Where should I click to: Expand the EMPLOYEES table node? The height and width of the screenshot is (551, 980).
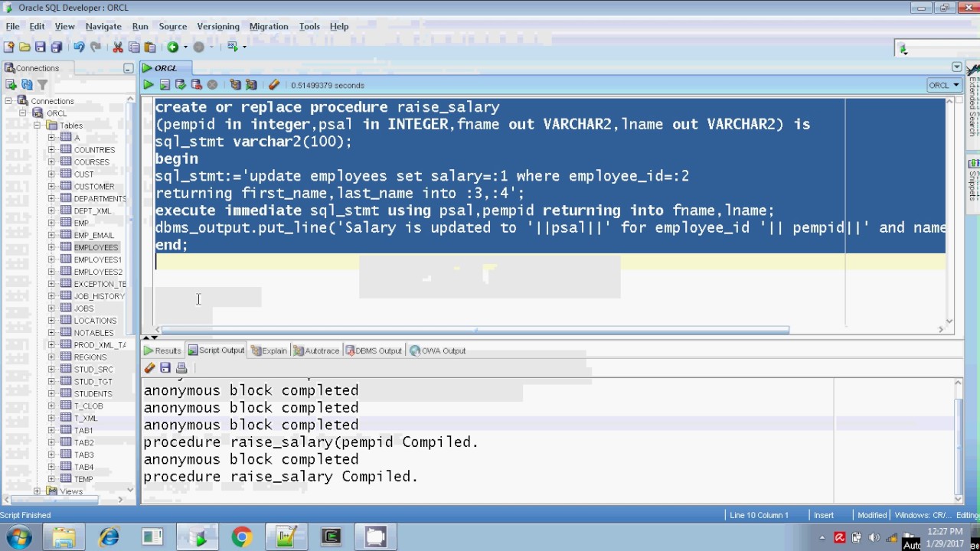[x=51, y=247]
